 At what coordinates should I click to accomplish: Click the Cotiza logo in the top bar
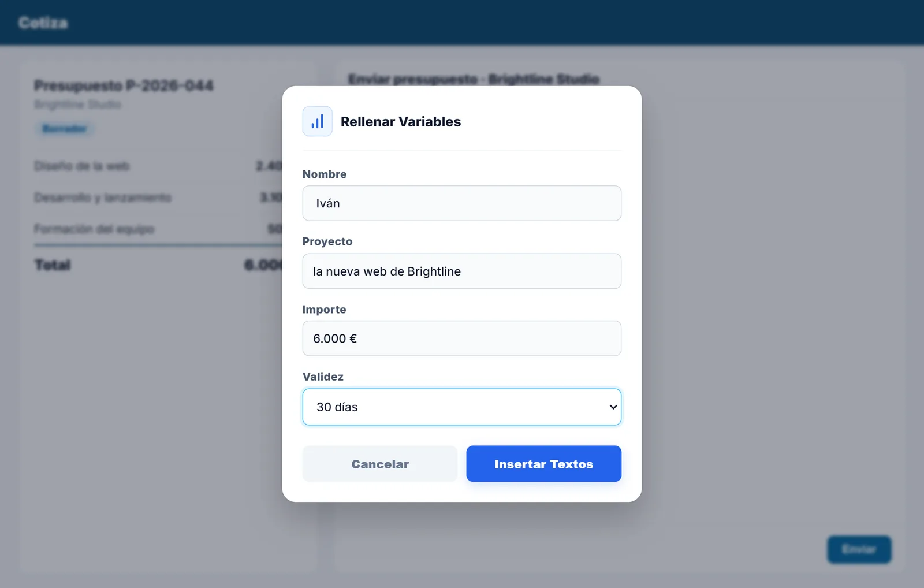click(43, 23)
